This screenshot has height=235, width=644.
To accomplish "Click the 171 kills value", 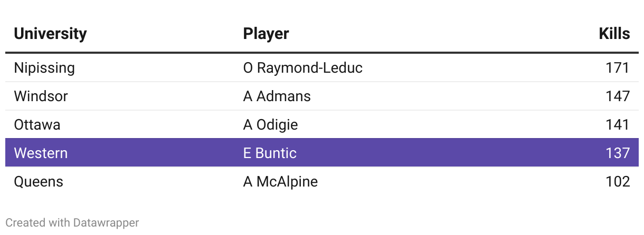I will tap(618, 68).
